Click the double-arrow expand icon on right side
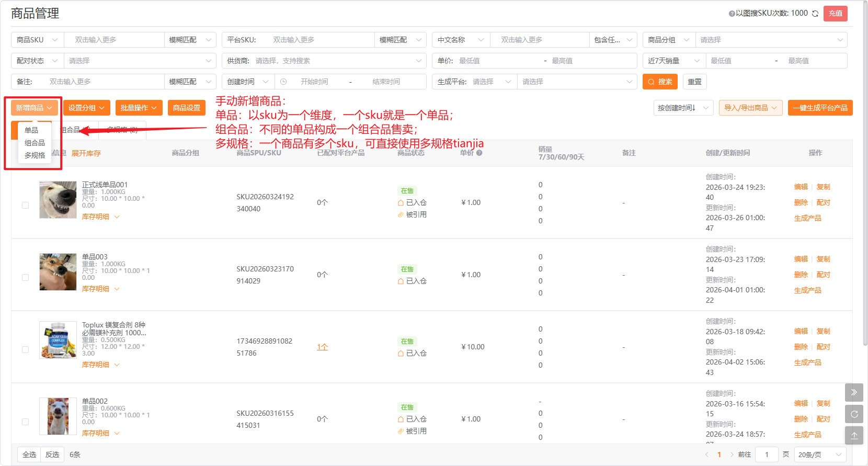Image resolution: width=868 pixels, height=466 pixels. tap(854, 392)
